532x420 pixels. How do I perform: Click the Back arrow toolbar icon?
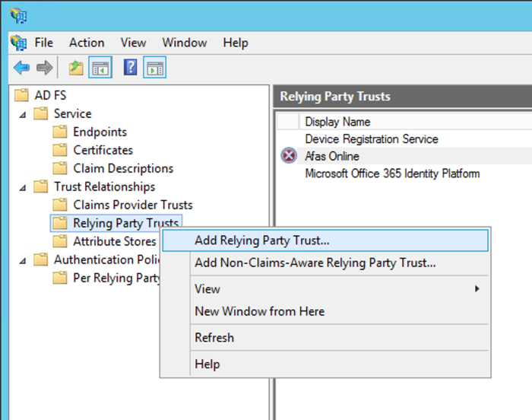(21, 67)
